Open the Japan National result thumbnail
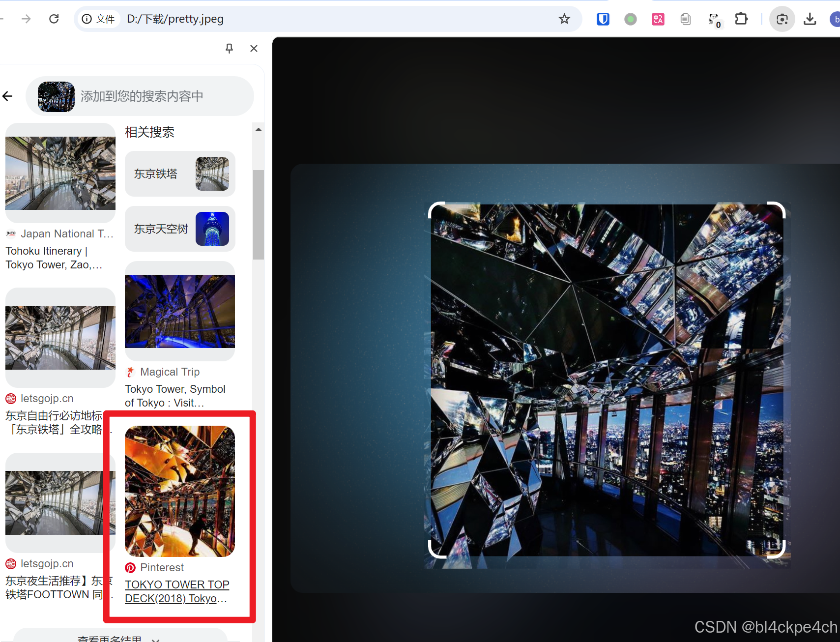 (x=60, y=173)
